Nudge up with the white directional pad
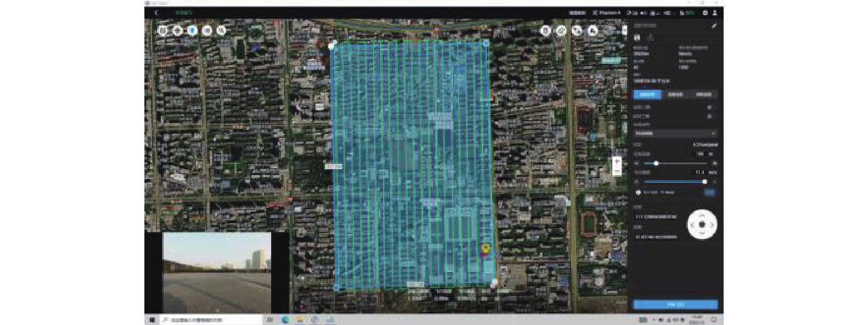 coord(702,214)
